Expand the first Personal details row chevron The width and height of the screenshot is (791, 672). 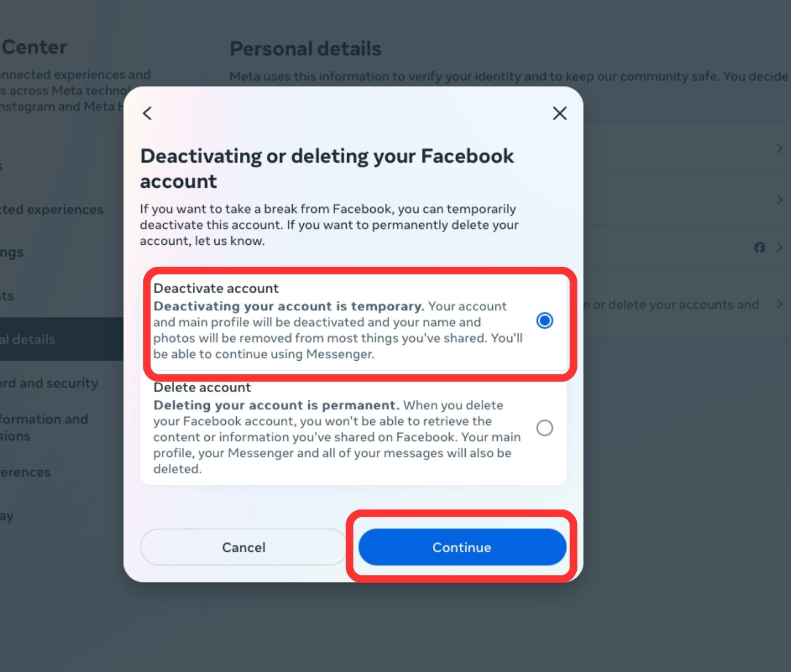[x=779, y=148]
